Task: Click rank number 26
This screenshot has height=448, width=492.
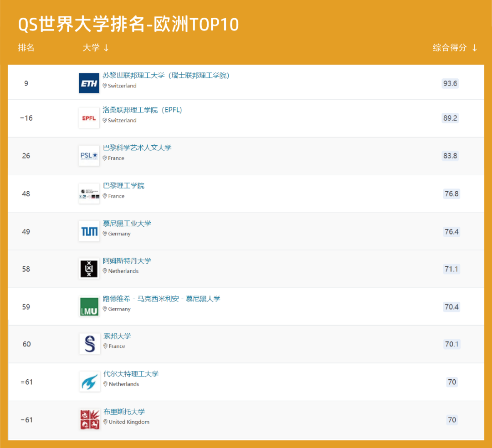Action: click(26, 156)
